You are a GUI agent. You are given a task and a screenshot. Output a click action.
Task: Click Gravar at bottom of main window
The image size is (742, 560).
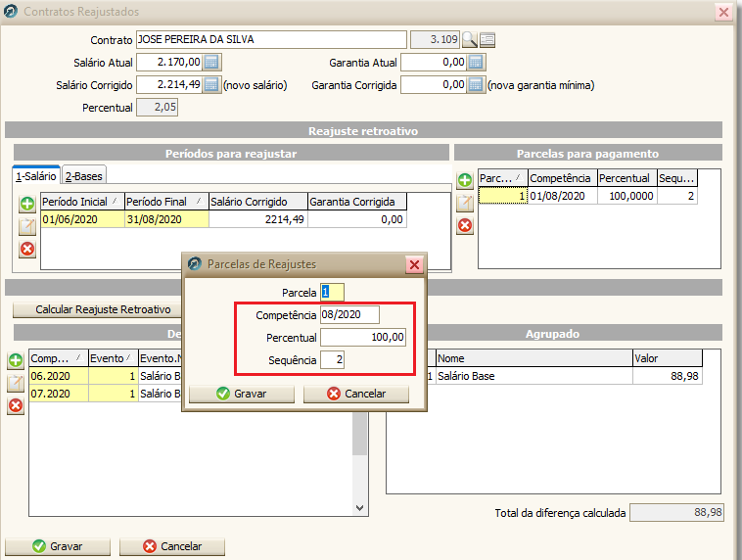pyautogui.click(x=57, y=546)
